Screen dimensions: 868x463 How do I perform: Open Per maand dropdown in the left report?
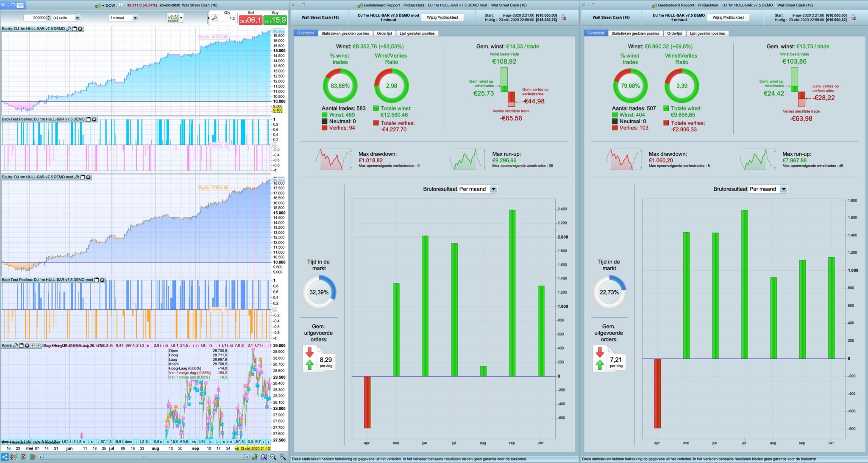point(493,189)
